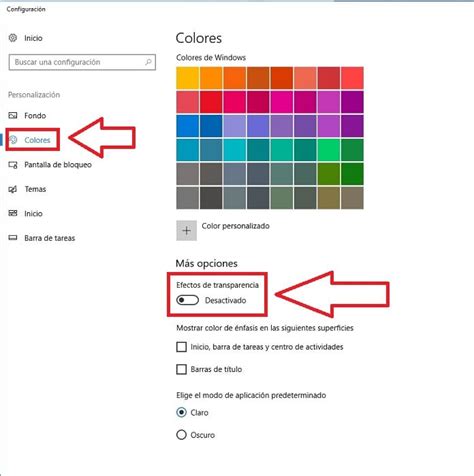Go to Inicio home at top
Screen dimensions: 474x476
pyautogui.click(x=33, y=38)
